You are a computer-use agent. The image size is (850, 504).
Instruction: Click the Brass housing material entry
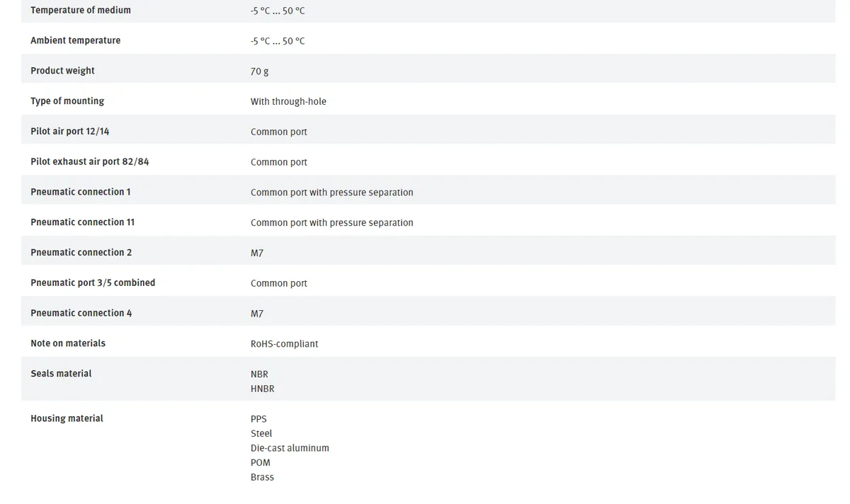point(262,477)
